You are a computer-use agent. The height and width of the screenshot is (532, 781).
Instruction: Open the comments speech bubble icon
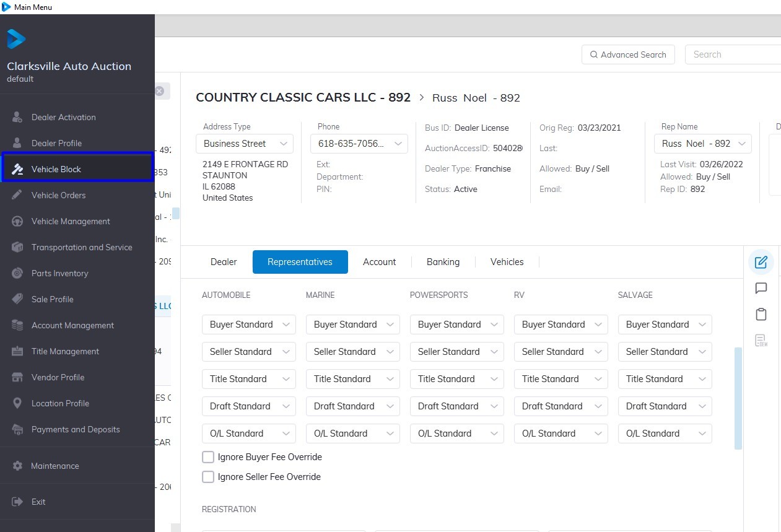click(761, 288)
